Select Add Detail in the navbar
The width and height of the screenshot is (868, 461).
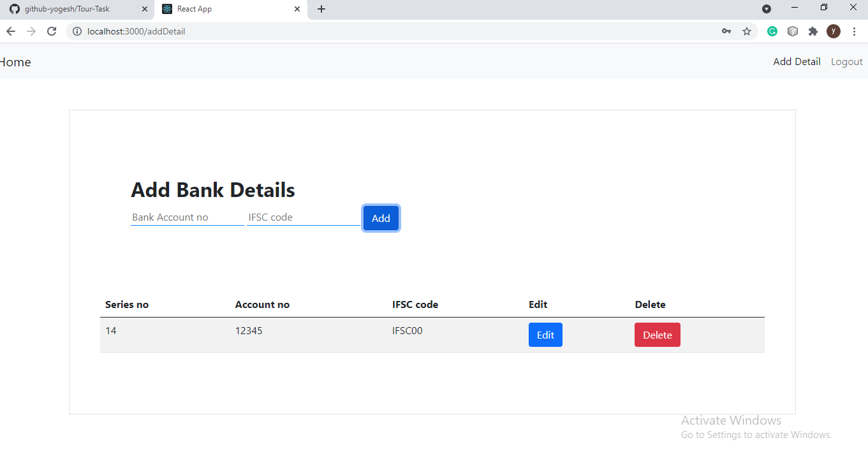pos(797,61)
